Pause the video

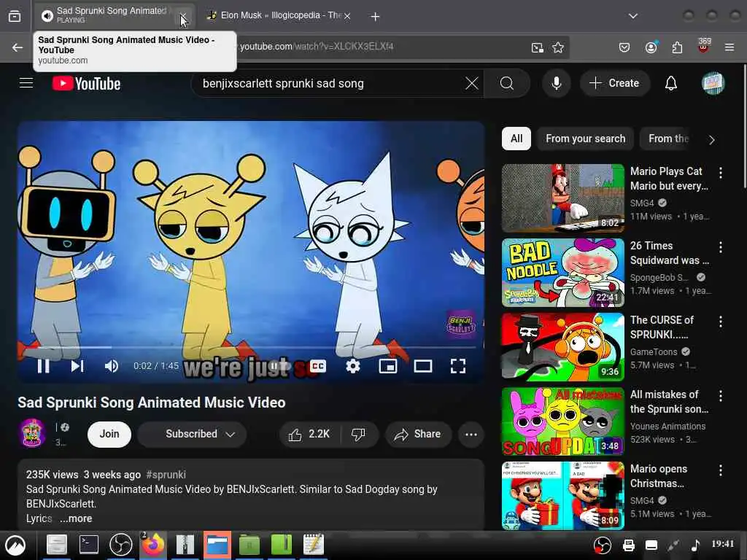[x=43, y=366]
